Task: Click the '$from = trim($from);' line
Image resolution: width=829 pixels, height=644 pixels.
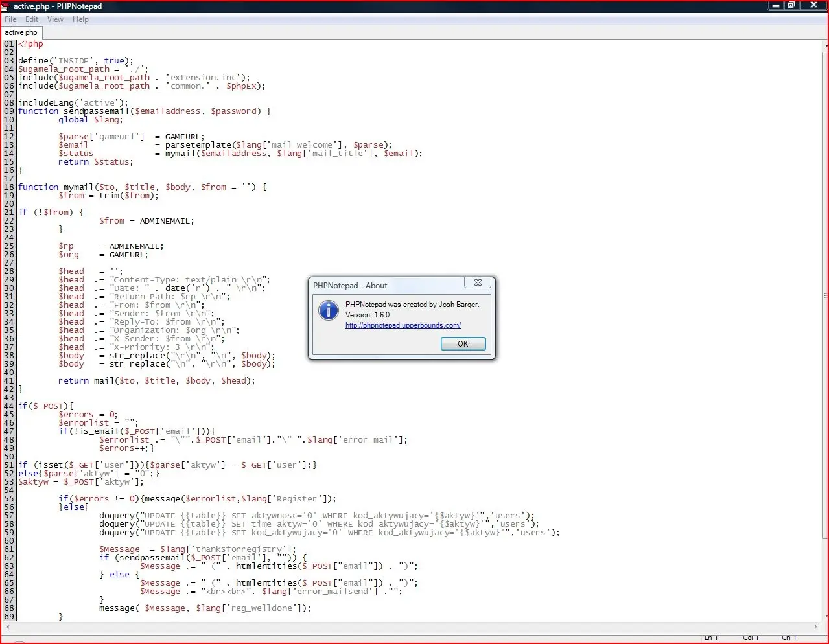Action: 108,196
